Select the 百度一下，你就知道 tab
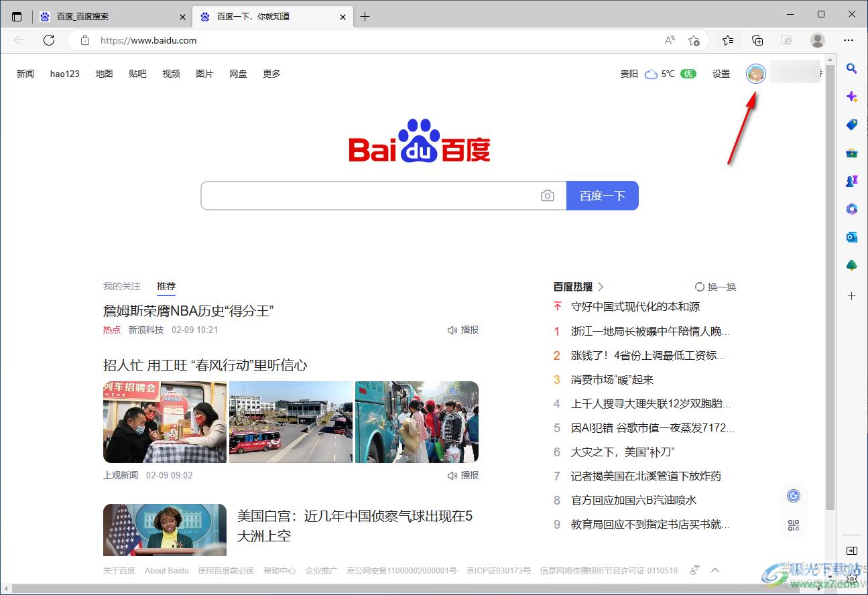Viewport: 868px width, 595px height. pos(271,17)
